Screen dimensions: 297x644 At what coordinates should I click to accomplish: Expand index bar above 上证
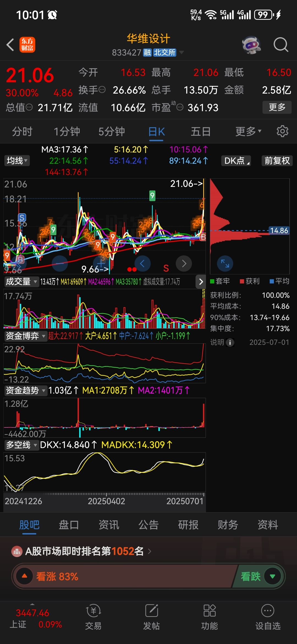[32, 604]
